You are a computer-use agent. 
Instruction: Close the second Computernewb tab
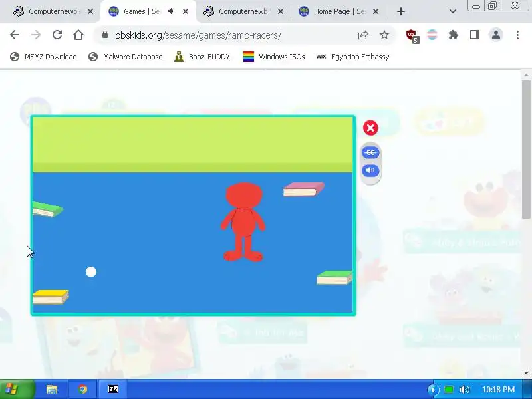coord(281,11)
